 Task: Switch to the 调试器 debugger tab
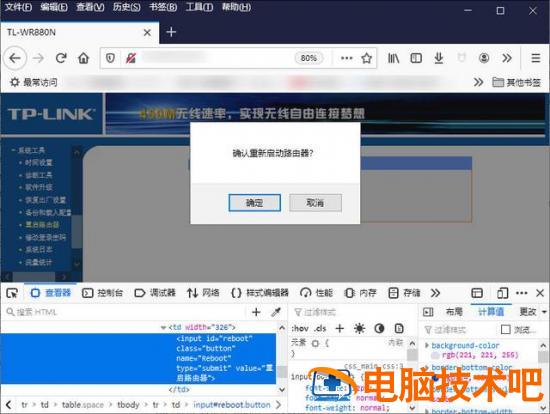click(x=155, y=293)
